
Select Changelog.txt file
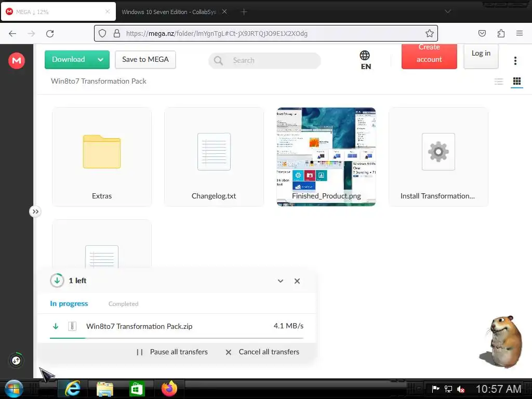[x=214, y=157]
